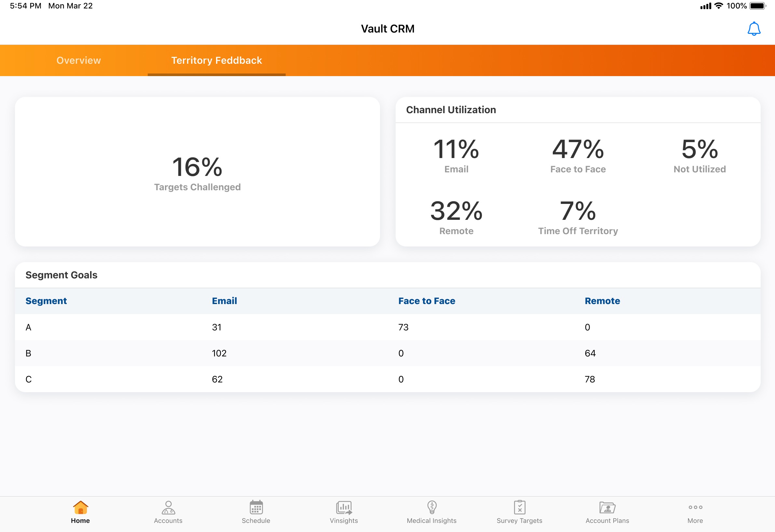Screen dimensions: 775x532
Task: Tap the 47% Face to Face metric
Action: coord(578,155)
